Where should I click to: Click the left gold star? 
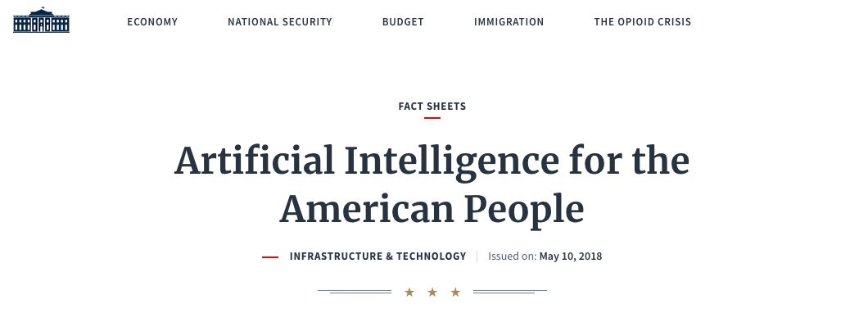click(x=409, y=292)
